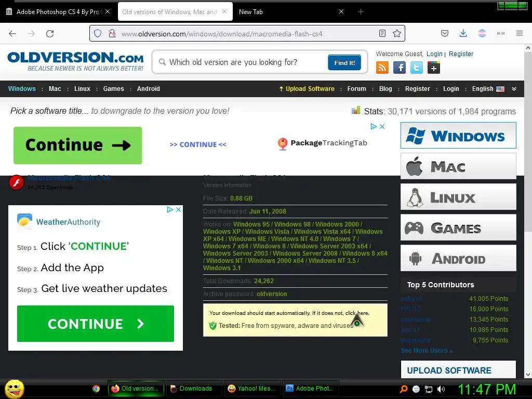The image size is (532, 399).
Task: Click the Android sidebar category button
Action: pos(458,258)
